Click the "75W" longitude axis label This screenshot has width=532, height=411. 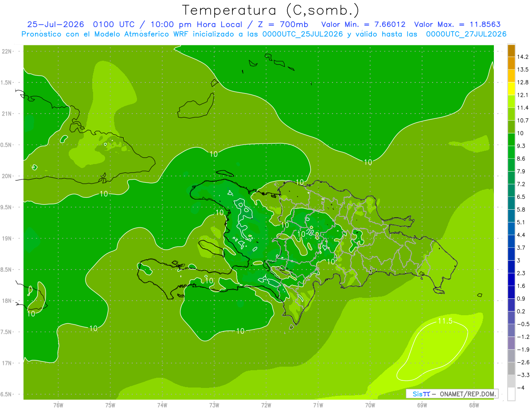[x=110, y=405]
